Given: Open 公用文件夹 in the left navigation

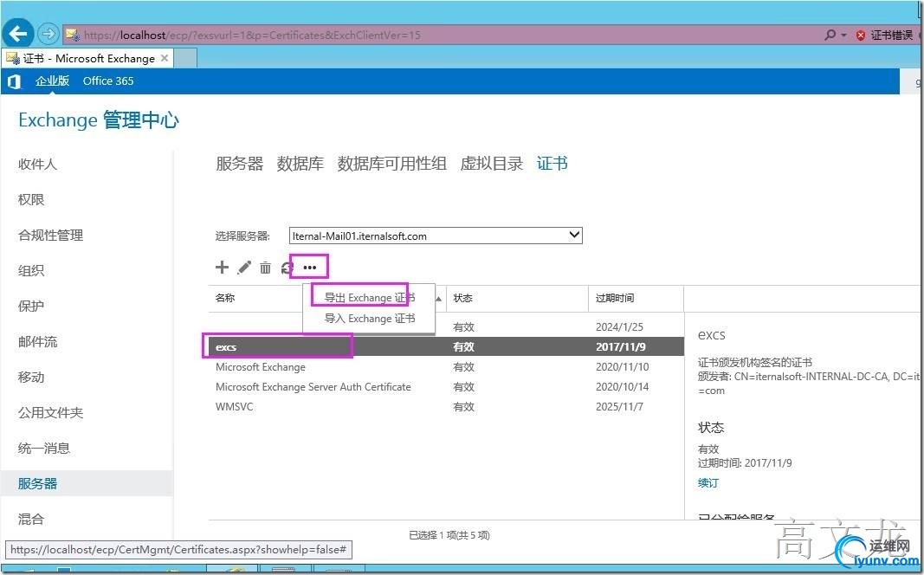Looking at the screenshot, I should 51,412.
